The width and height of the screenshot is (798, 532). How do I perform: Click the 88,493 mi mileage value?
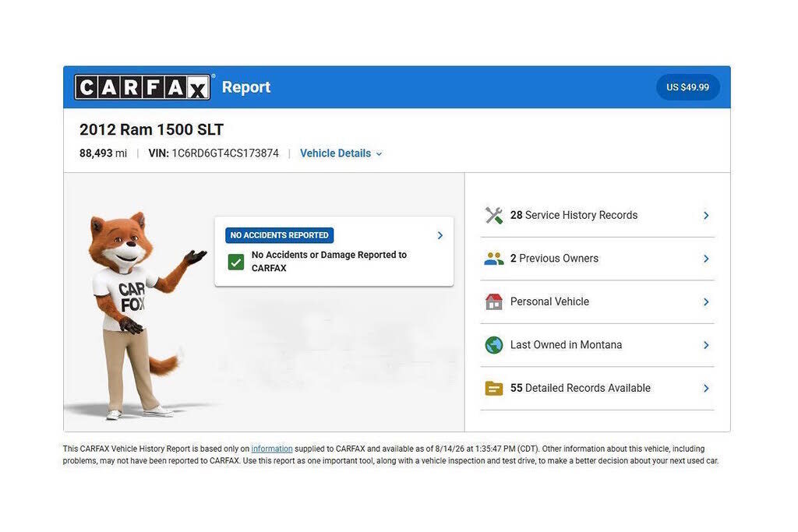point(104,153)
